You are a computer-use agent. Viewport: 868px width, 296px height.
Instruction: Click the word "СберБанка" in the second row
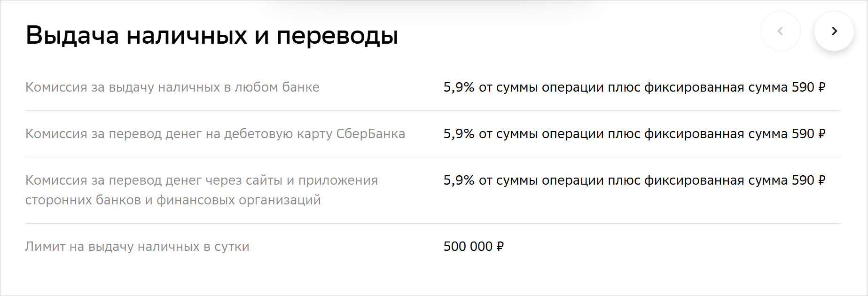pyautogui.click(x=370, y=134)
